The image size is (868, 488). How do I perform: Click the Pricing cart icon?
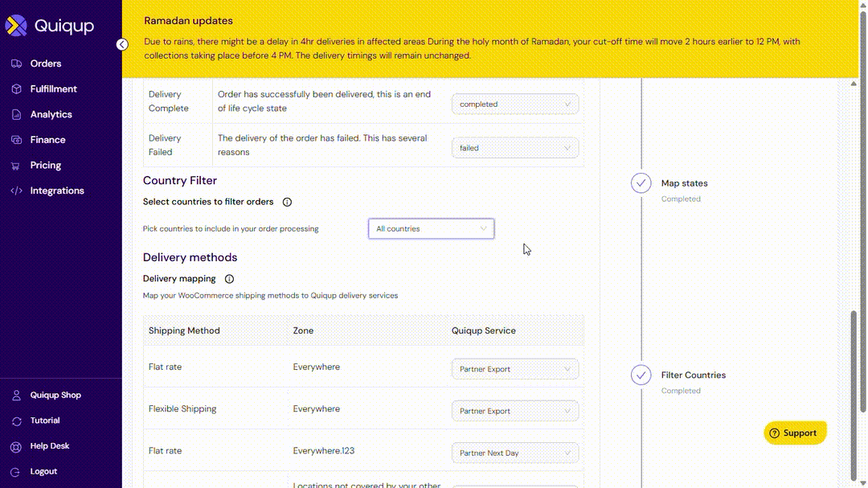tap(16, 166)
